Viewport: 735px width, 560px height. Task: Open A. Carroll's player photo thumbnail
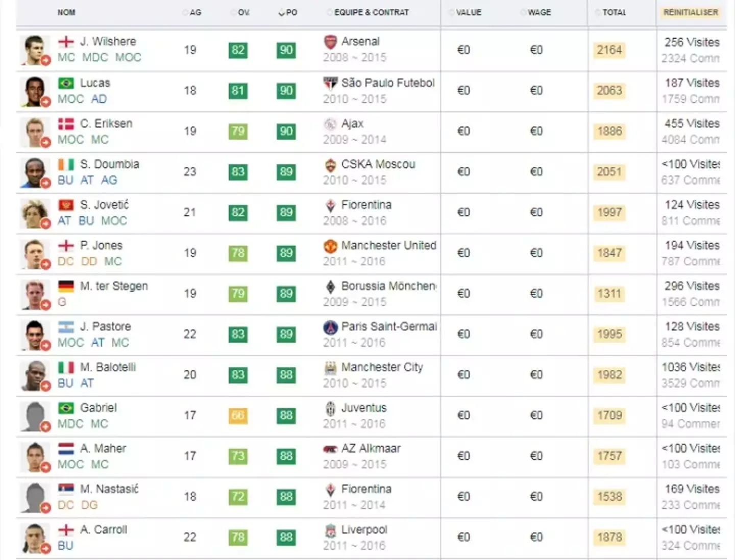coord(35,538)
